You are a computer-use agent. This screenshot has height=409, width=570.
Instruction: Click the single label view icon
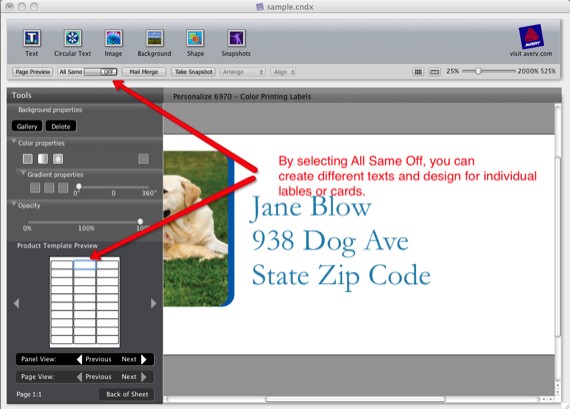434,72
